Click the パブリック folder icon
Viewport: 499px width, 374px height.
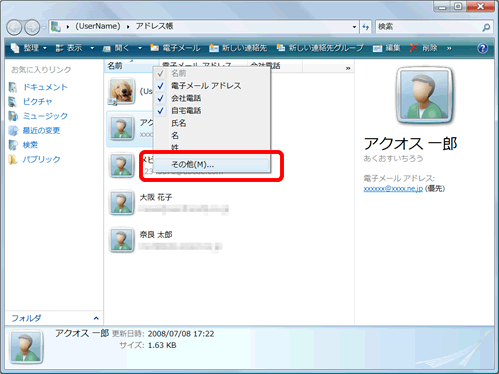[x=13, y=159]
